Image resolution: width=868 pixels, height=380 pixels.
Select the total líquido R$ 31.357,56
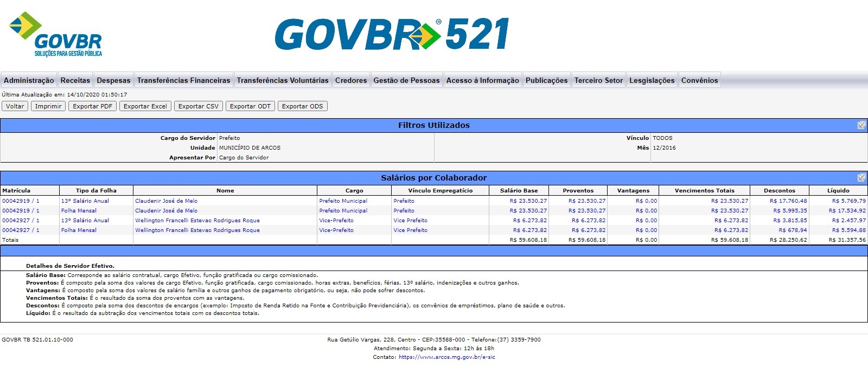(x=847, y=240)
